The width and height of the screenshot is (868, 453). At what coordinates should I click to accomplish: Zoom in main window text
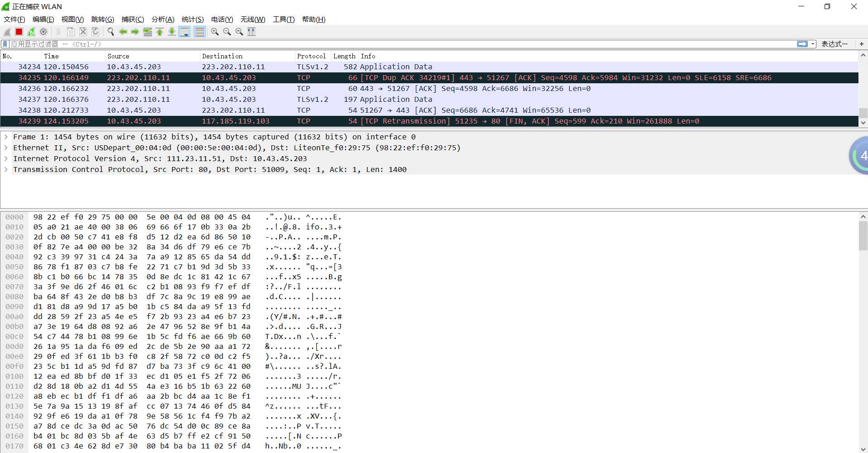coord(215,32)
